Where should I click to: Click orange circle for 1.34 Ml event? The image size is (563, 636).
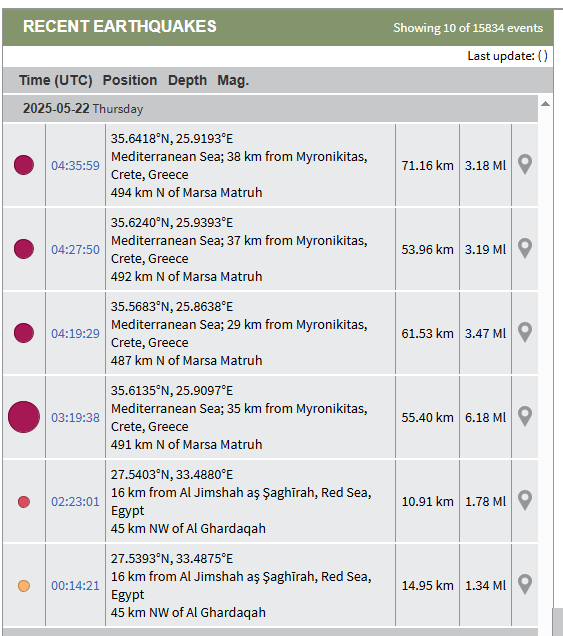[x=24, y=586]
